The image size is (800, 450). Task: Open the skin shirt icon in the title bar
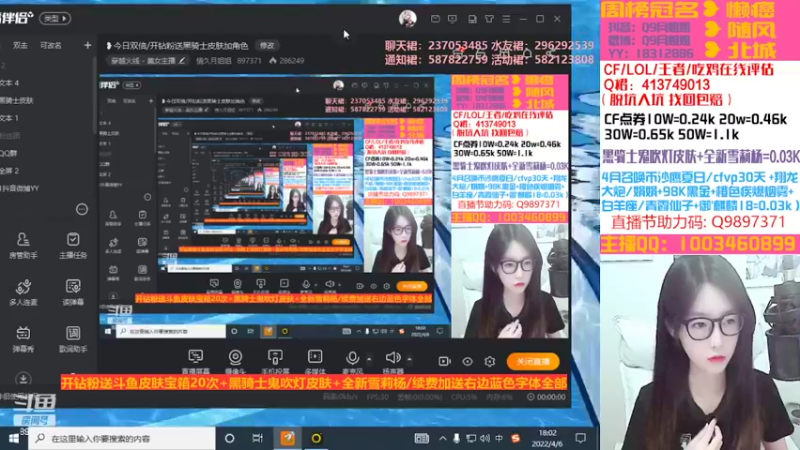pos(489,19)
